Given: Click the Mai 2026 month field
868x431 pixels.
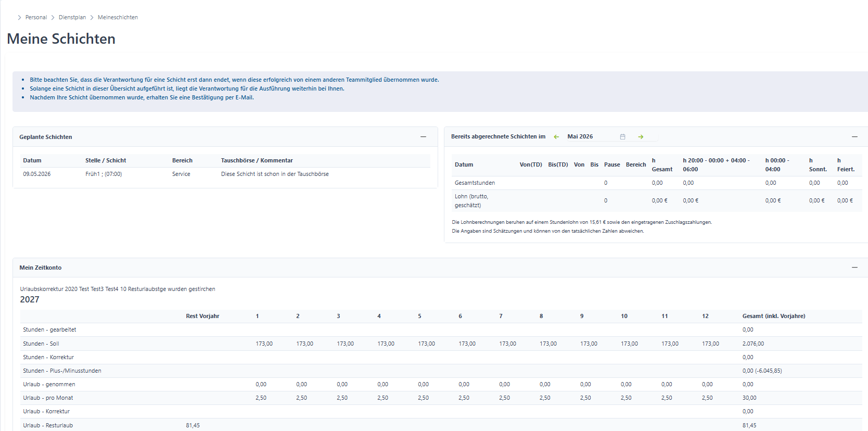Looking at the screenshot, I should click(591, 137).
